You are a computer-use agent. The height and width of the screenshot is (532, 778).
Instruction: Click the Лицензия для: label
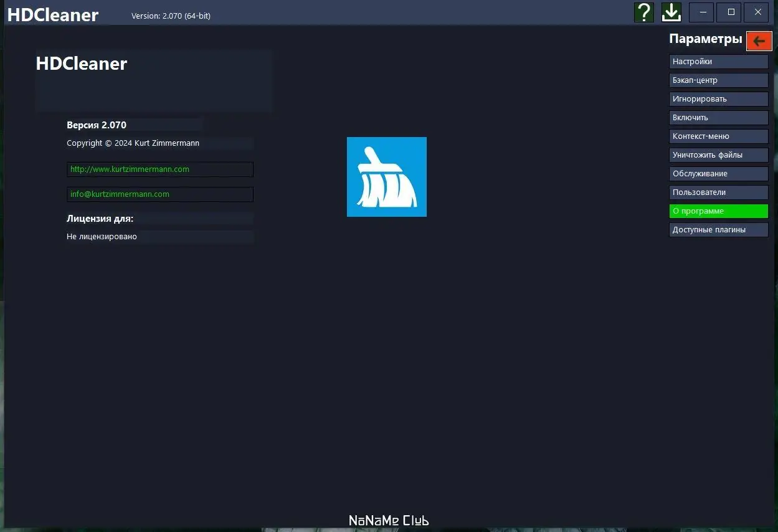pyautogui.click(x=100, y=219)
